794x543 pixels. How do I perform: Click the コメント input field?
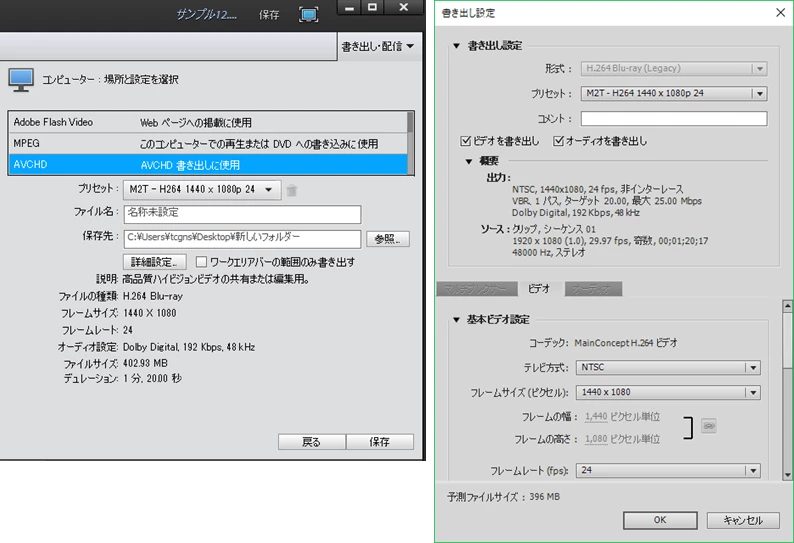[x=673, y=119]
